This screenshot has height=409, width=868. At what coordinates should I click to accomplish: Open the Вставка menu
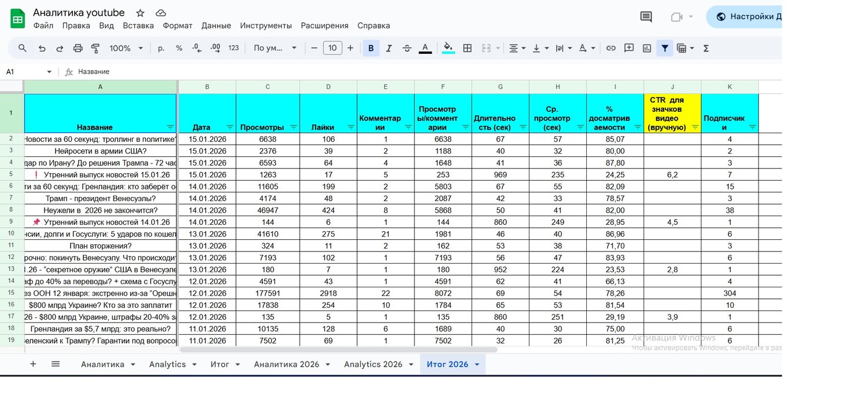click(138, 25)
